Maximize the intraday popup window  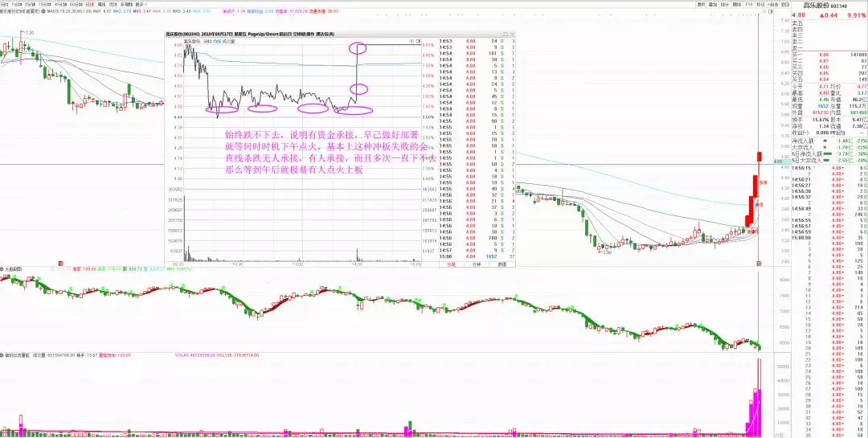point(506,35)
